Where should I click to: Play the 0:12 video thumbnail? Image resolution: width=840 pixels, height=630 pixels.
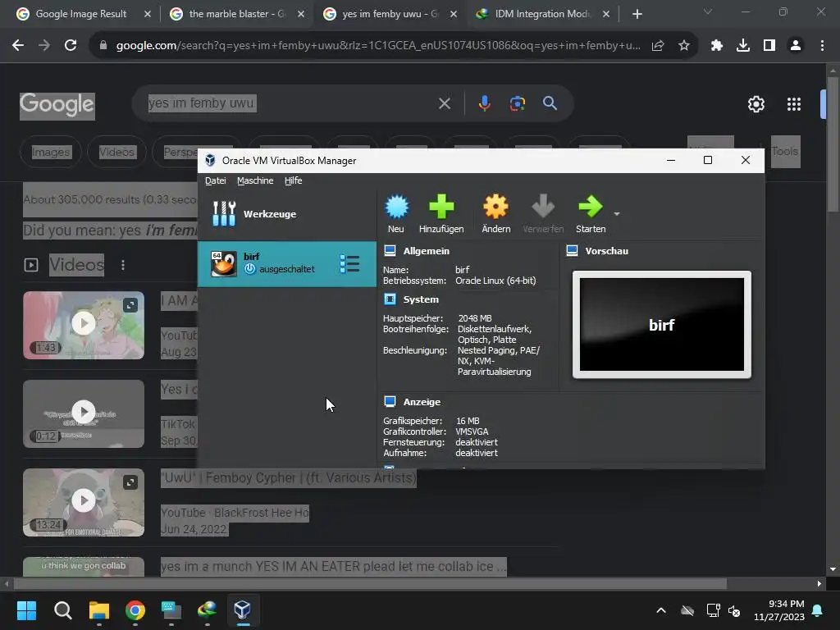click(84, 413)
